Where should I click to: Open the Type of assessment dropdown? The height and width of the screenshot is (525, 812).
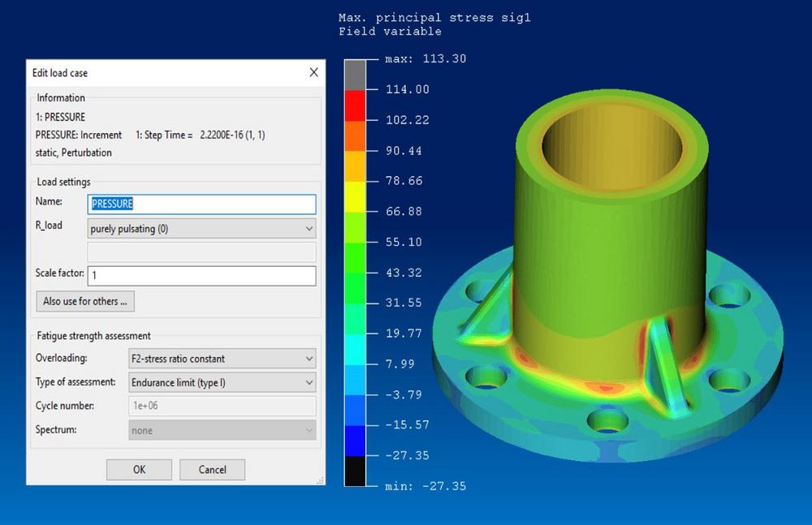222,382
